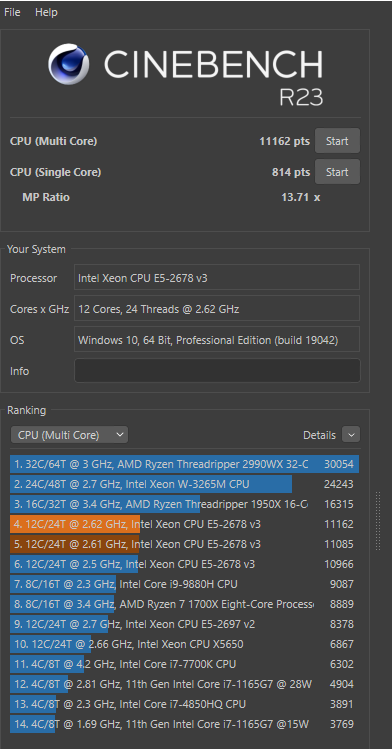Select the Threadripper 1950X ranking row
392x749 pixels.
point(185,504)
